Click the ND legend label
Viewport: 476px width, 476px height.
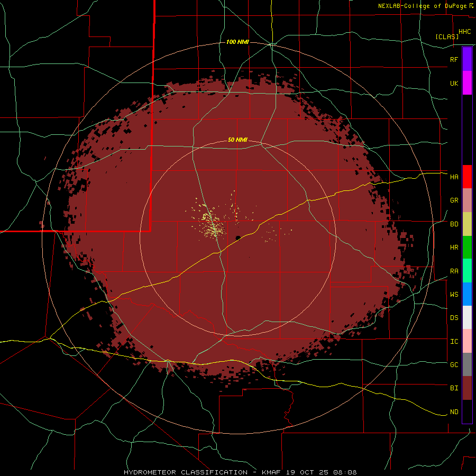tap(454, 412)
